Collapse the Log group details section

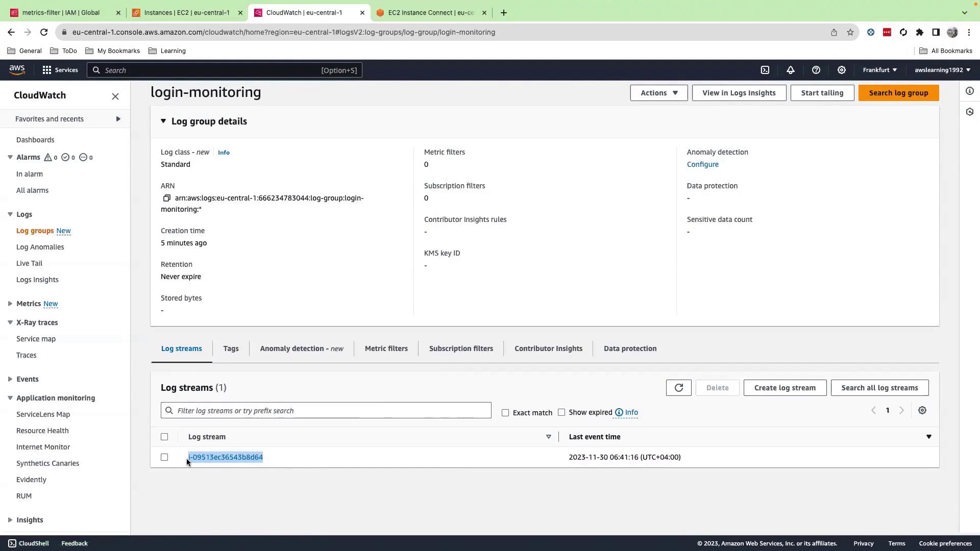click(x=163, y=121)
